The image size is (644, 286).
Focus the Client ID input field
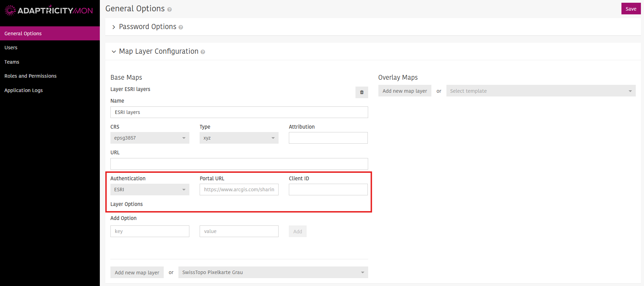coord(328,190)
